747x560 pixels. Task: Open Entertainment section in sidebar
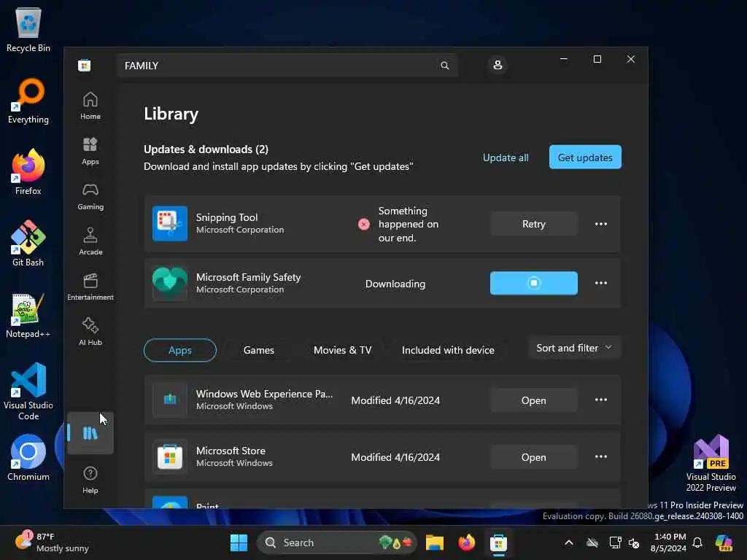90,287
